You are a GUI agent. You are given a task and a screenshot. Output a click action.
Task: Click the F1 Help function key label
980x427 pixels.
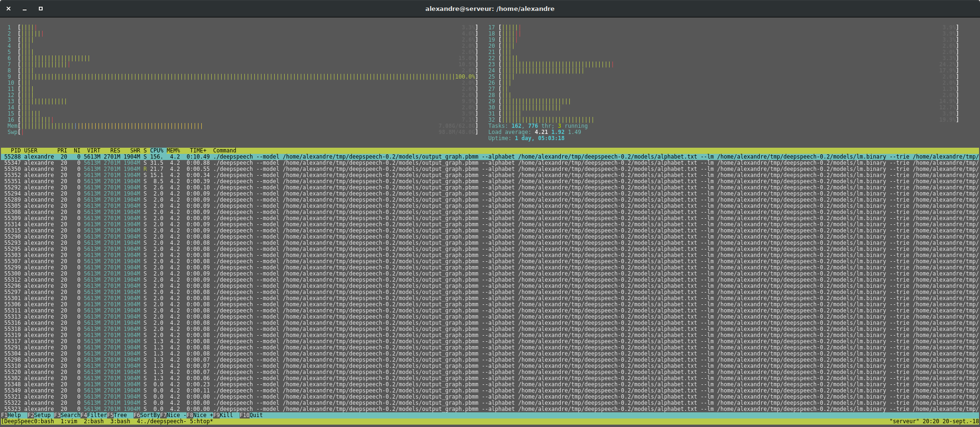11,415
